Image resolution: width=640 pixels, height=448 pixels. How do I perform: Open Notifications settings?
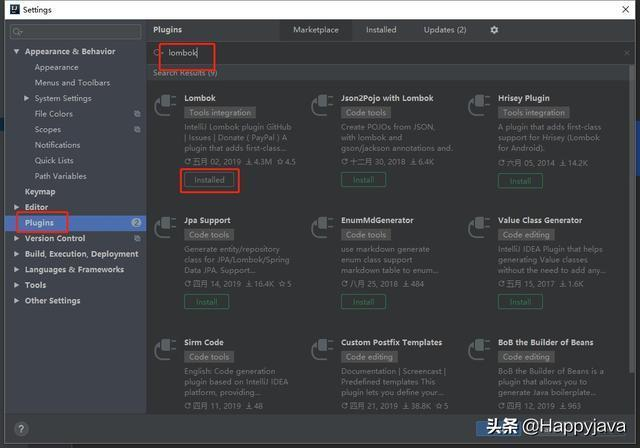(57, 145)
